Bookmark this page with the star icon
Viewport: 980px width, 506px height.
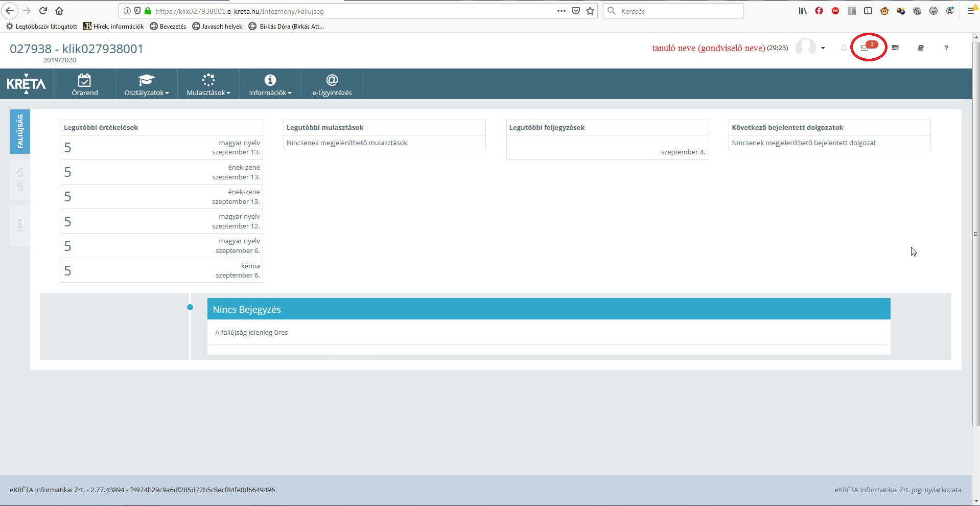tap(590, 11)
